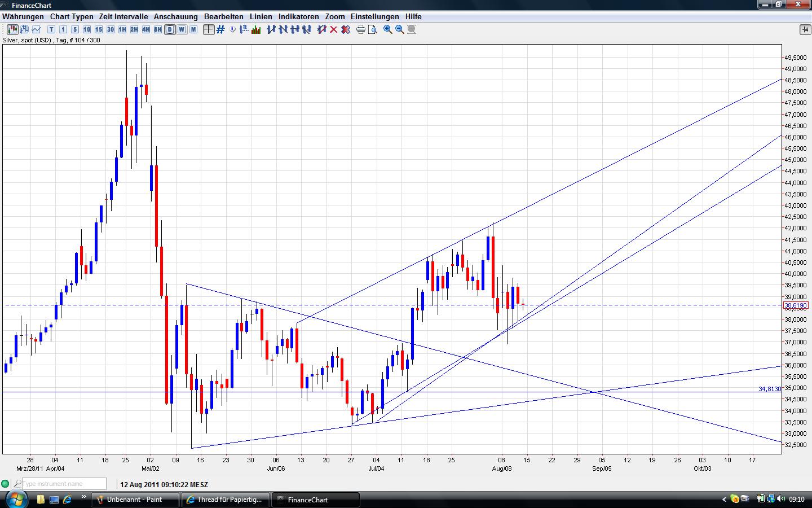Reset zoom with the grayed magnifier icon
Image resolution: width=812 pixels, height=508 pixels.
tap(412, 29)
